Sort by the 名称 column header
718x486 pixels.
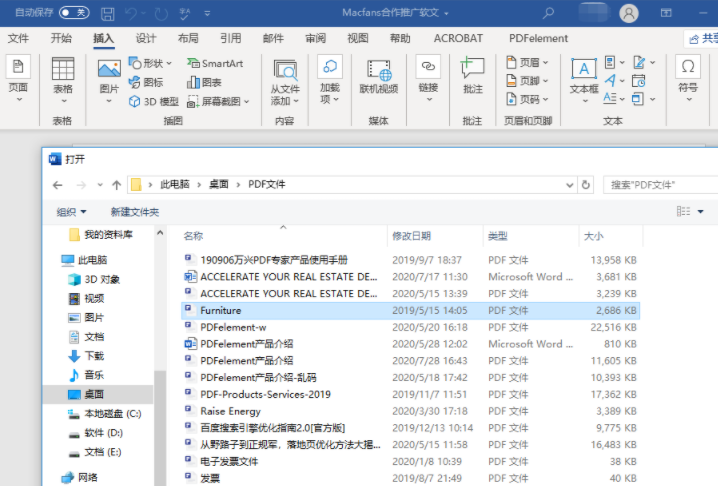(193, 236)
